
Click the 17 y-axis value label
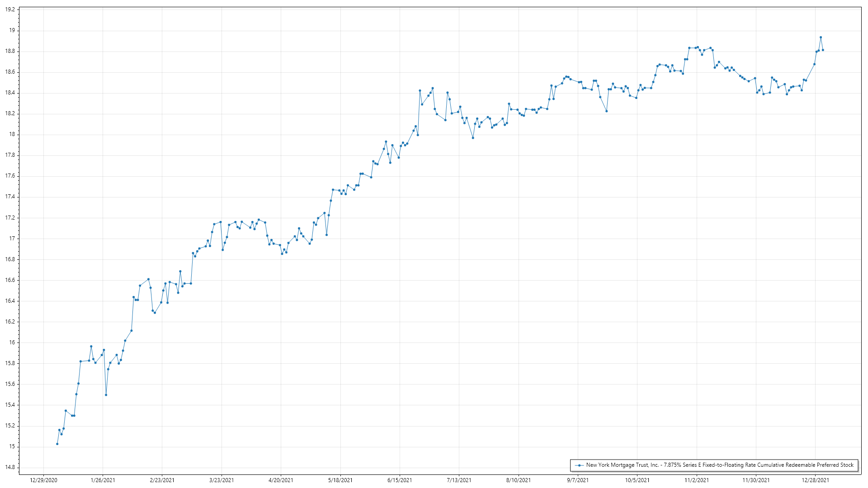tap(12, 239)
